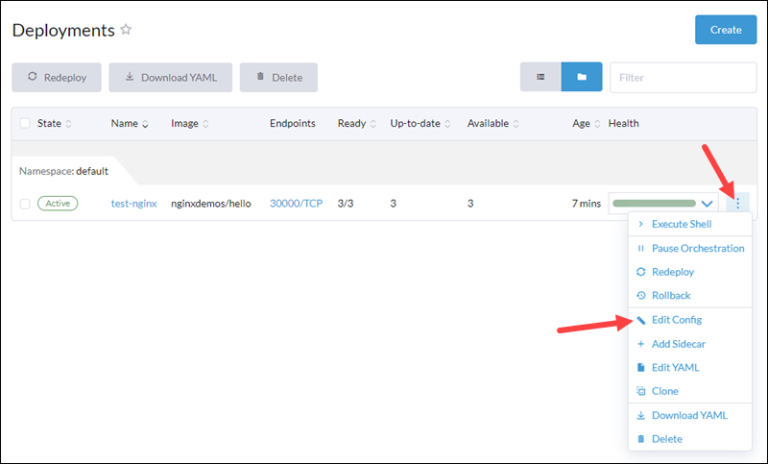Click the Download YAML toolbar button

click(170, 77)
